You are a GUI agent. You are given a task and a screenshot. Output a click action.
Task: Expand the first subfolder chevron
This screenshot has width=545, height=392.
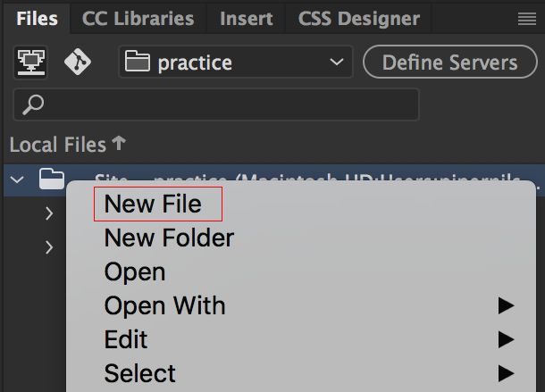(49, 213)
